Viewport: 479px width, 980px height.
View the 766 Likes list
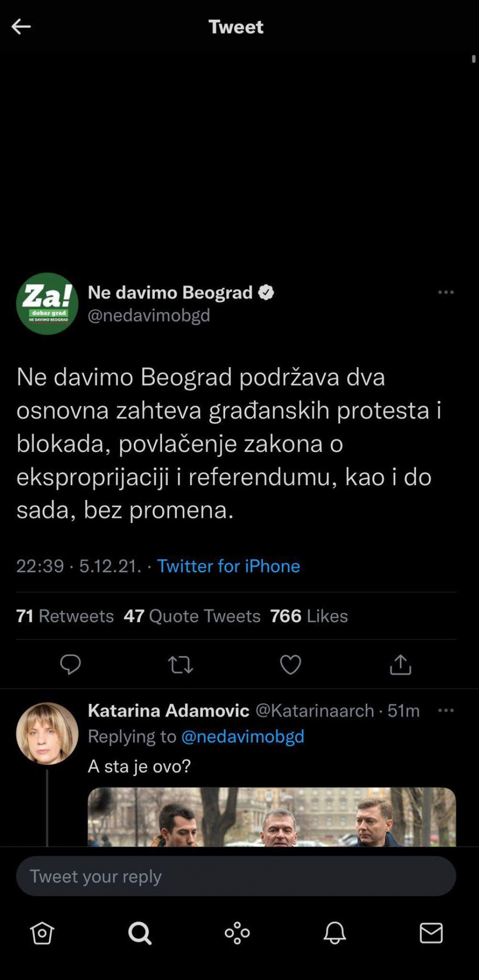(309, 616)
